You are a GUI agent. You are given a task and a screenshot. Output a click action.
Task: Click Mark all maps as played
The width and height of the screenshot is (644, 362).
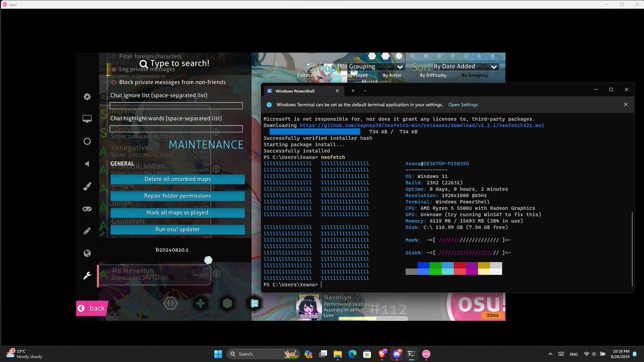[178, 213]
